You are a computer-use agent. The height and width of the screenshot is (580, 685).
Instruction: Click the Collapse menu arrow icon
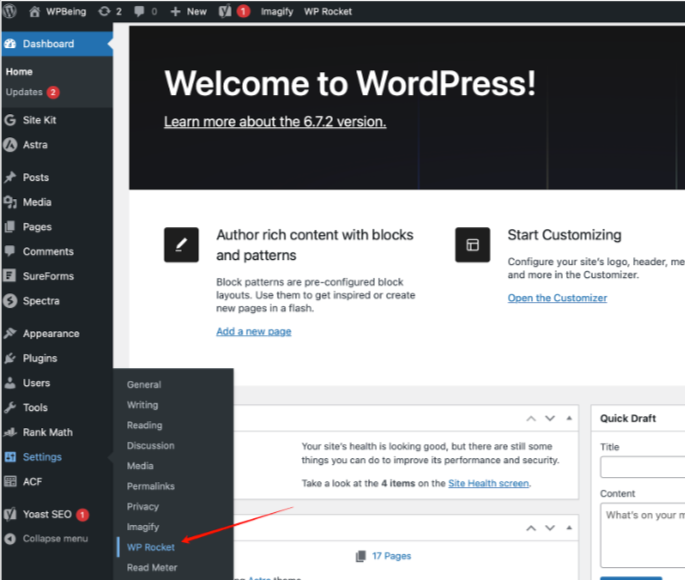(x=10, y=539)
